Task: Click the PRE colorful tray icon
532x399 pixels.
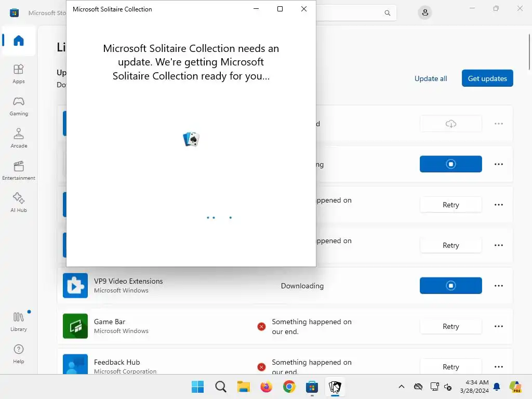Action: tap(515, 387)
